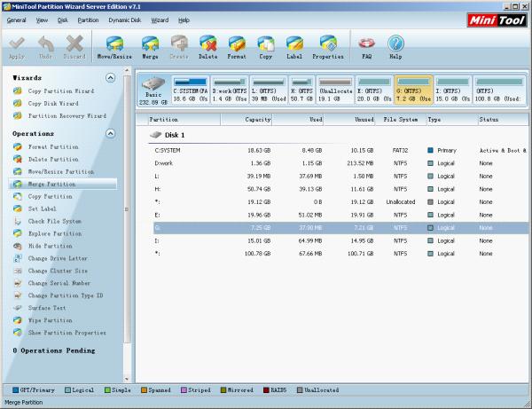The width and height of the screenshot is (532, 409).
Task: Collapse the Wizards section
Action: click(110, 78)
